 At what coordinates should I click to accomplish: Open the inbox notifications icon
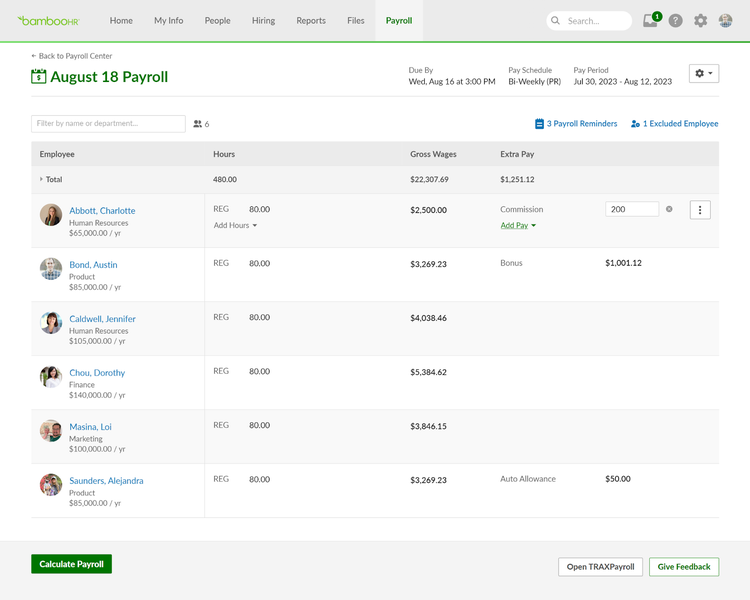click(x=651, y=21)
